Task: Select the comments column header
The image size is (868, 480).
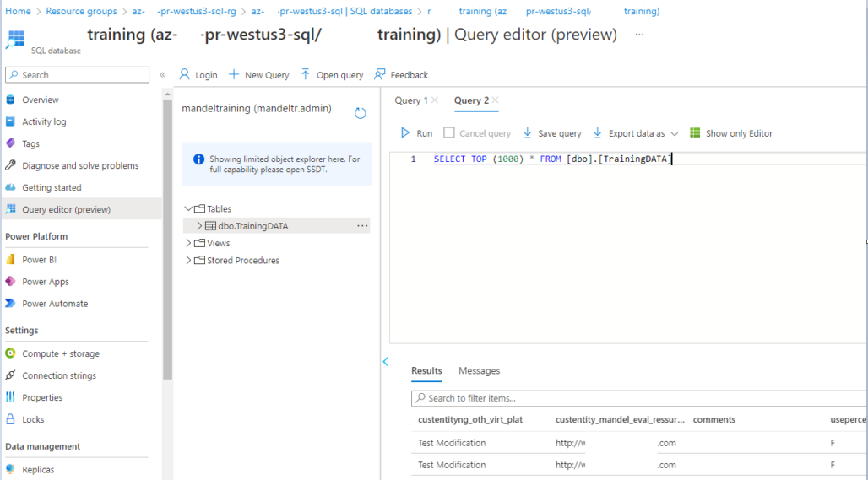Action: coord(714,420)
